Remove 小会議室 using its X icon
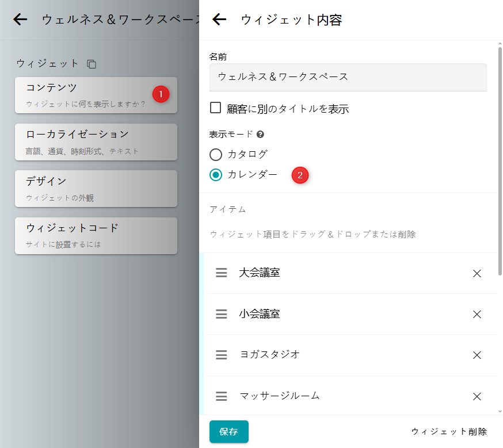 (477, 314)
